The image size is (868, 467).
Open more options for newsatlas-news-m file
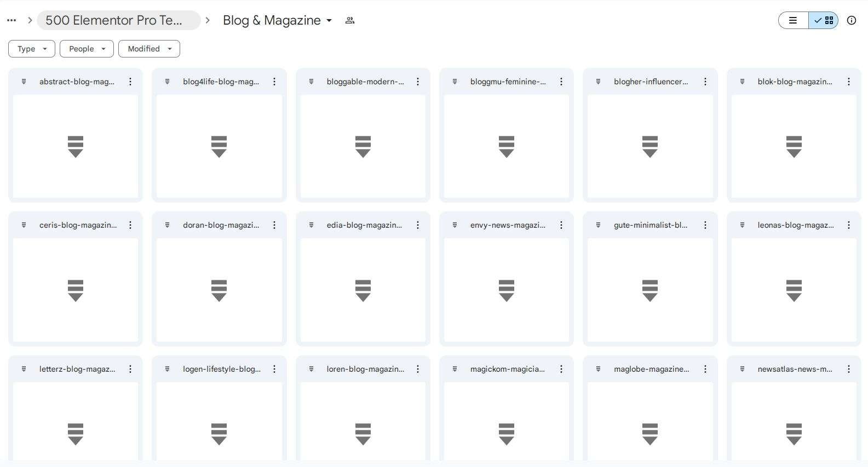point(849,369)
